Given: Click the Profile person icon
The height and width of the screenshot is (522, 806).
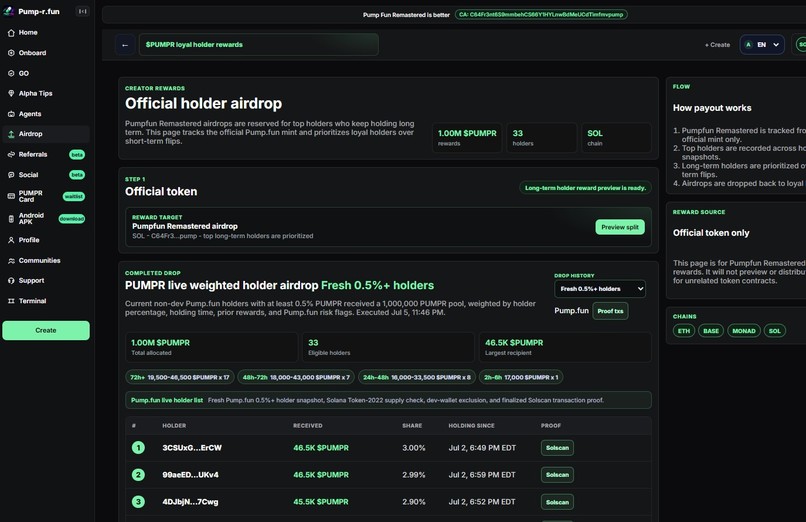Looking at the screenshot, I should click(11, 240).
